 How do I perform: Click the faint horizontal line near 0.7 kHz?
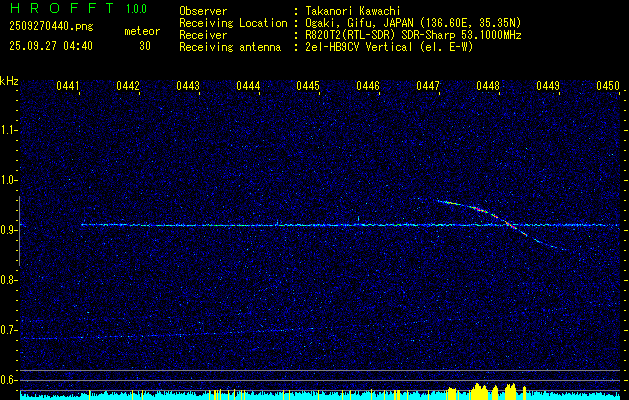[x=150, y=335]
